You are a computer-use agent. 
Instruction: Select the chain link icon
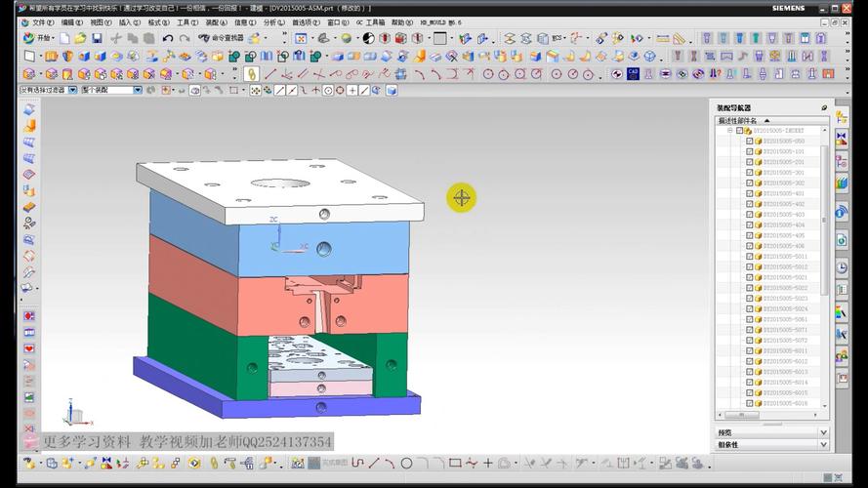tap(251, 74)
